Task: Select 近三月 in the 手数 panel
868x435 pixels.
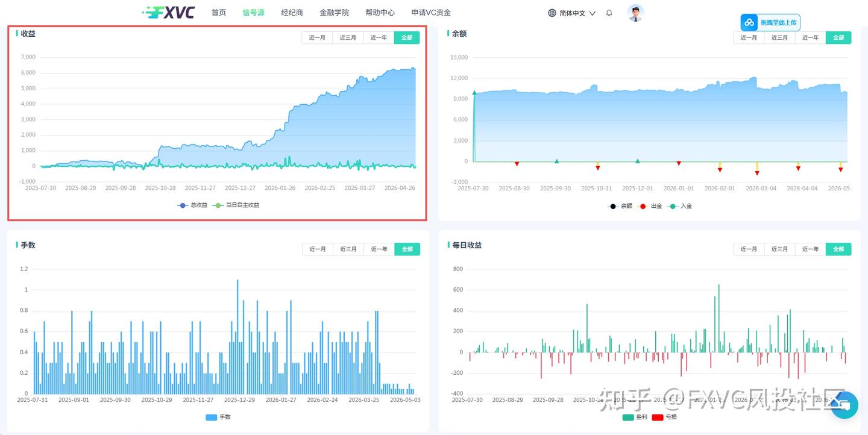Action: click(x=348, y=249)
